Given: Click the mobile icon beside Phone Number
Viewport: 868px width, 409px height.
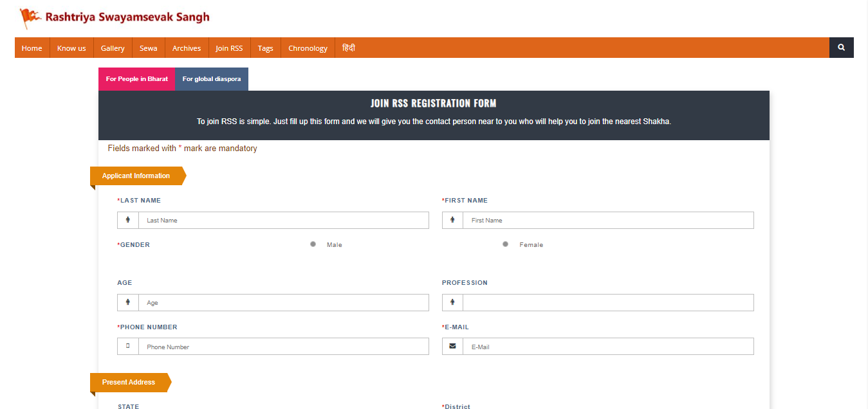Looking at the screenshot, I should point(128,346).
